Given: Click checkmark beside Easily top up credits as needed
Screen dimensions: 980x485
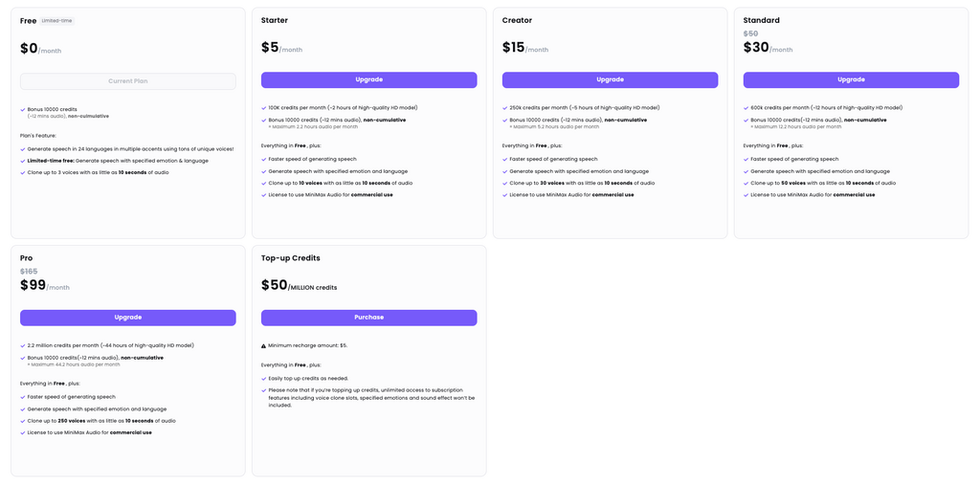Looking at the screenshot, I should (264, 379).
